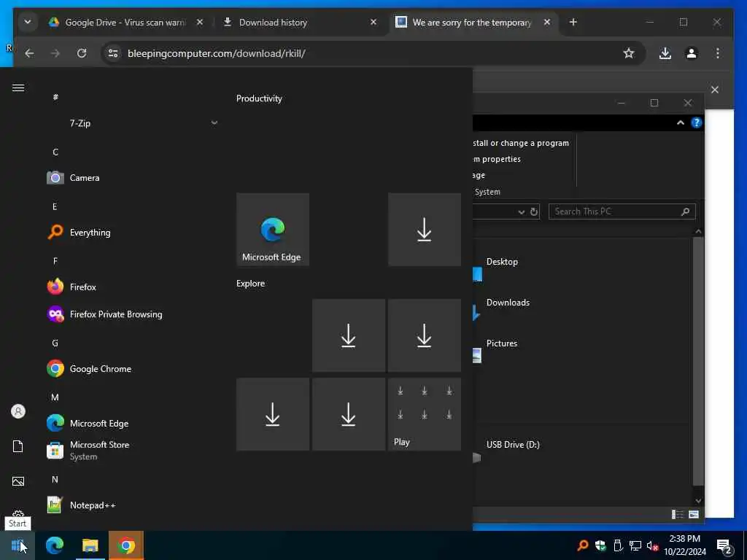747x560 pixels.
Task: Collapse the Explorer ribbon with chevron
Action: [x=681, y=122]
